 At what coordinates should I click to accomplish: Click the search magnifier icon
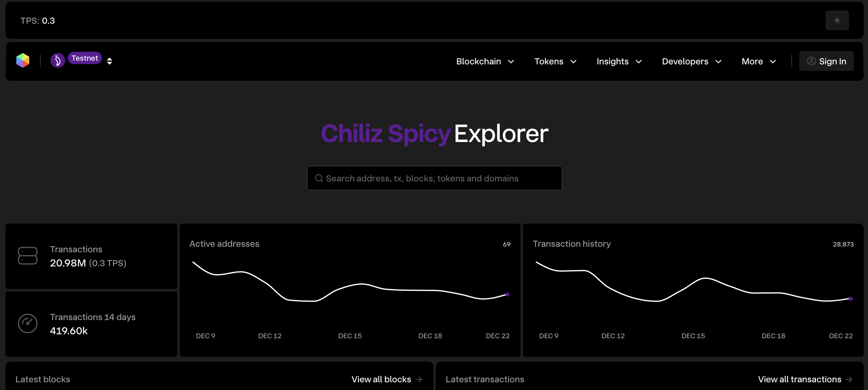point(319,178)
